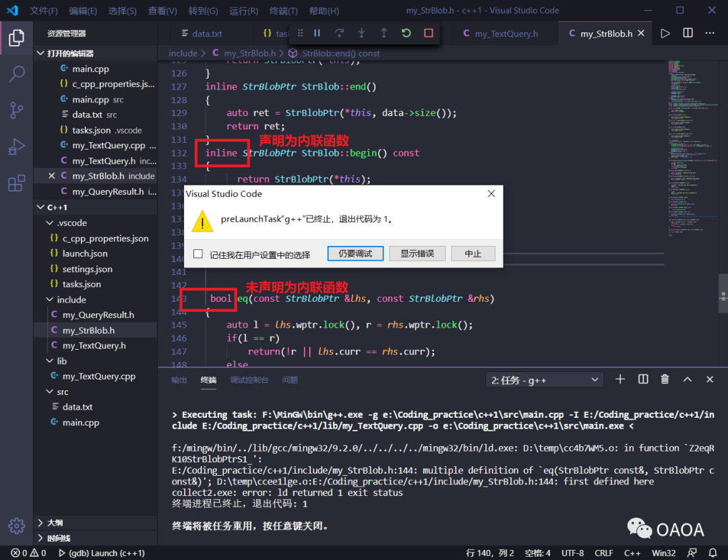The height and width of the screenshot is (560, 728).
Task: Open the editor More Actions menu
Action: click(x=710, y=33)
